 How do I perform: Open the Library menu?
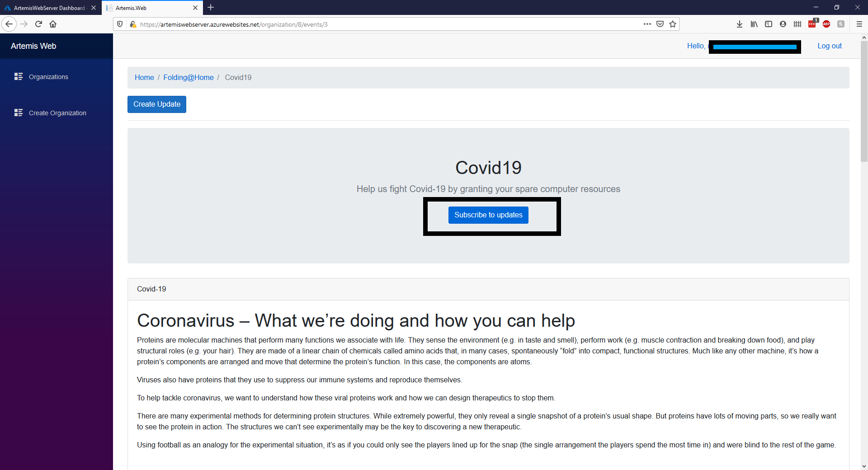[754, 24]
